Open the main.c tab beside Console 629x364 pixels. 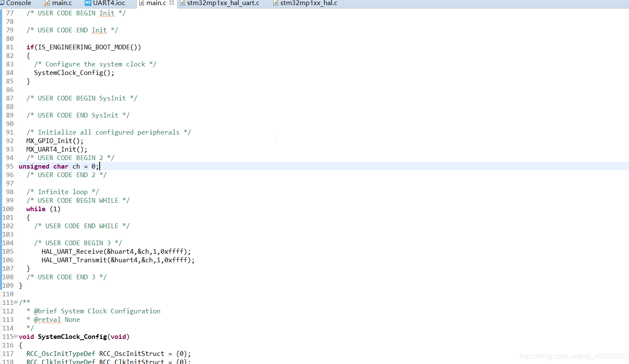pos(58,3)
